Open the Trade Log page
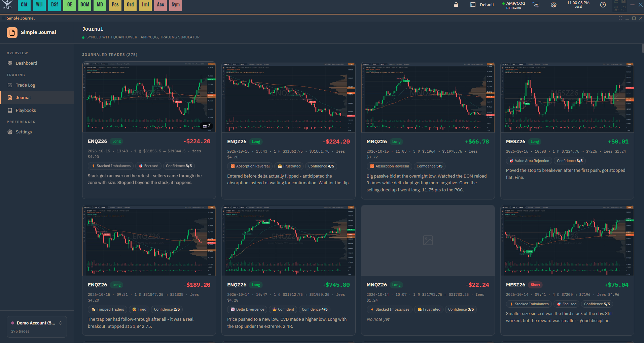Viewport: 644px width, 343px height. point(37,85)
